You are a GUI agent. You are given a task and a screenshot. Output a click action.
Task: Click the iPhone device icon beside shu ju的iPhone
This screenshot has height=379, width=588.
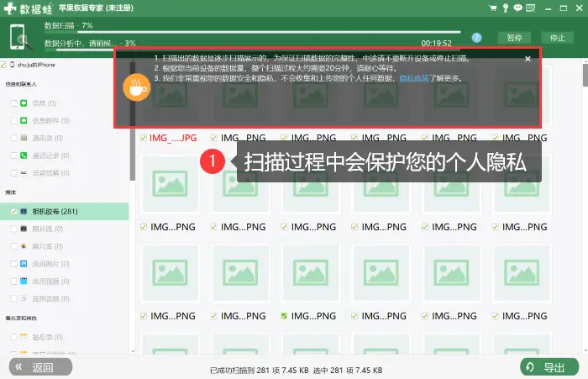(13, 65)
